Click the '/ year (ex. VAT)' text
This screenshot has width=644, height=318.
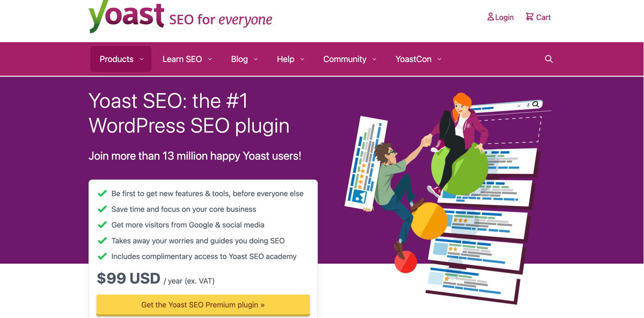189,281
